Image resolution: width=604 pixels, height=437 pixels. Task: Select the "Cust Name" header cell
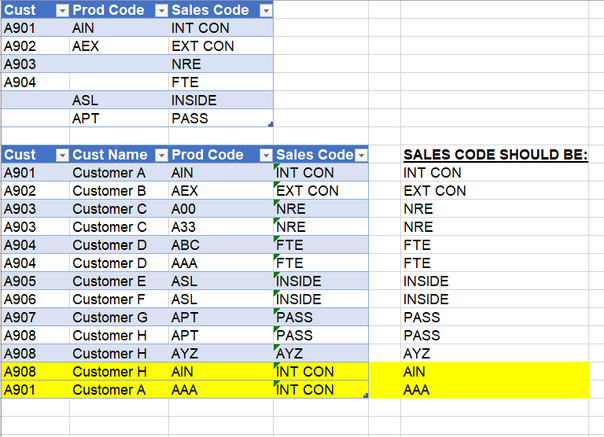(119, 155)
